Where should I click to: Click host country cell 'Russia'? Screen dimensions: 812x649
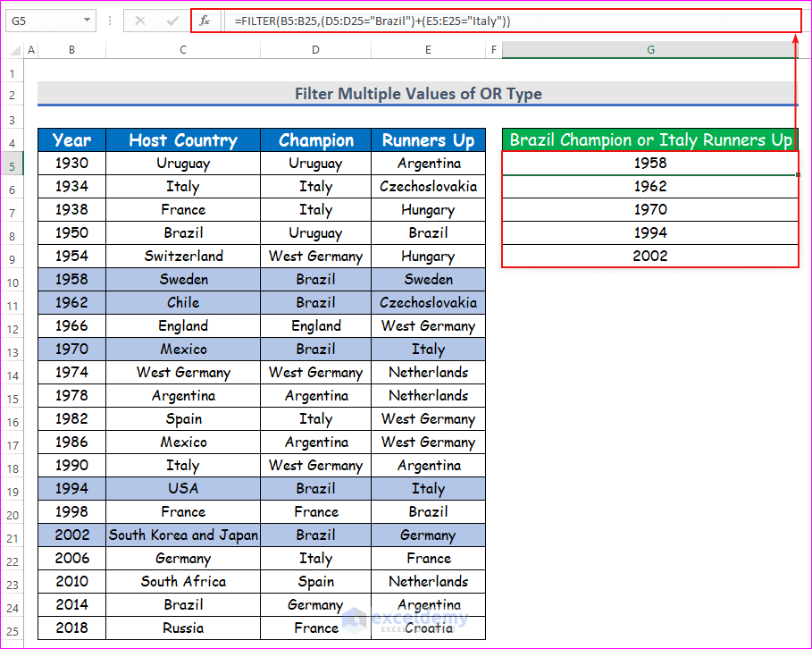(183, 628)
